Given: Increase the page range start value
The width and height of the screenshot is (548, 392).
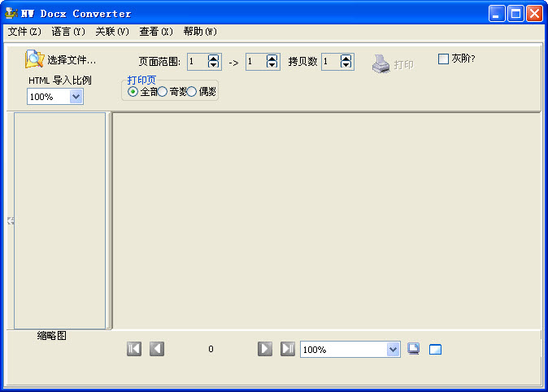Looking at the screenshot, I should [x=213, y=58].
